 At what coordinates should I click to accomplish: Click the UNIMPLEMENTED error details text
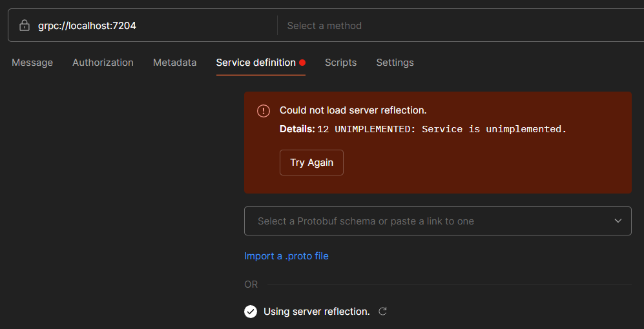(442, 129)
